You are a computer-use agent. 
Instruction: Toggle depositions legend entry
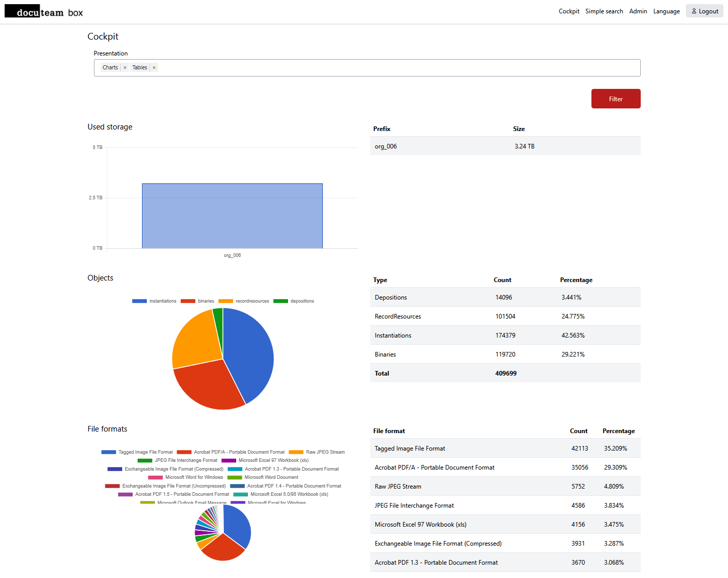294,301
